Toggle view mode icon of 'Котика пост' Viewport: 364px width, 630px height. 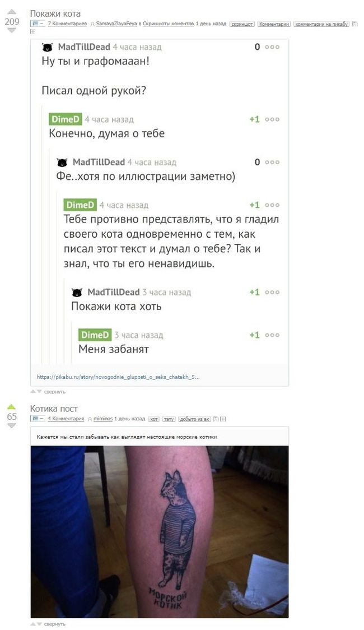[38, 419]
